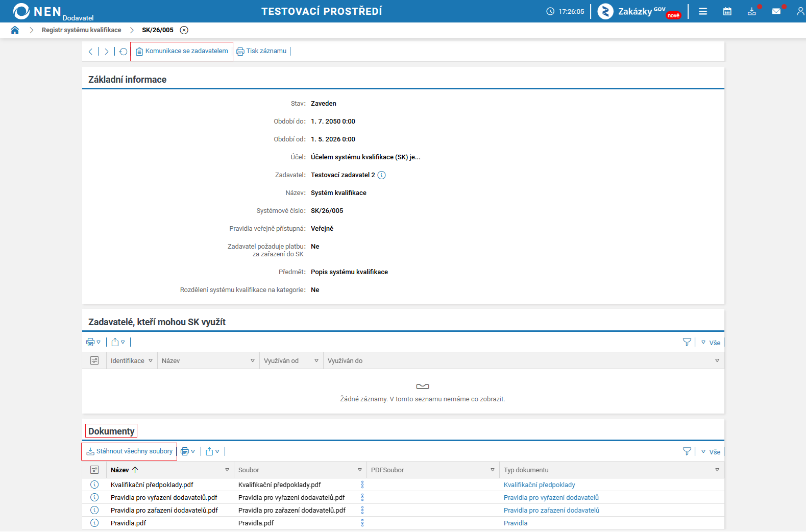The height and width of the screenshot is (532, 806).
Task: Open Vše filter dropdown in Dokumenty section
Action: click(711, 452)
